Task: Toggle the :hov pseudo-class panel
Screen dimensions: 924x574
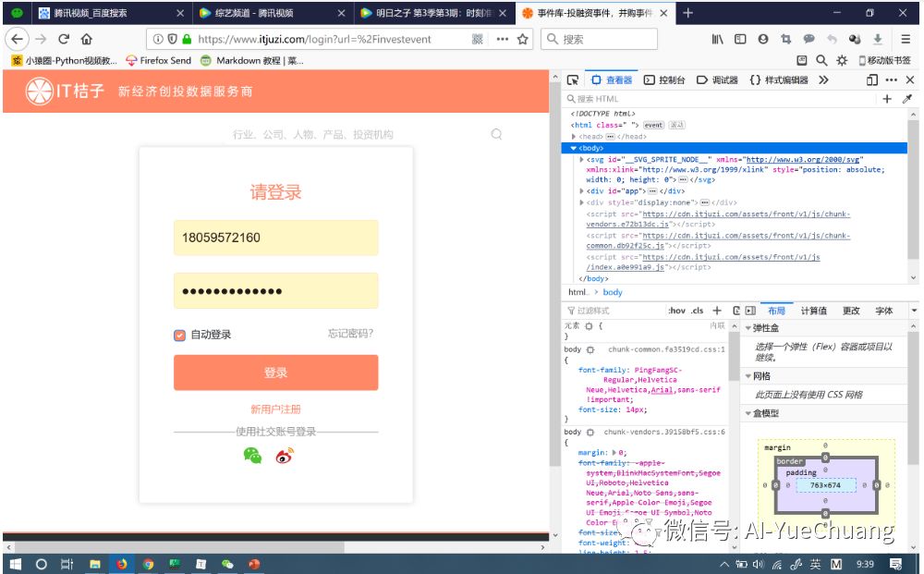Action: pyautogui.click(x=676, y=311)
